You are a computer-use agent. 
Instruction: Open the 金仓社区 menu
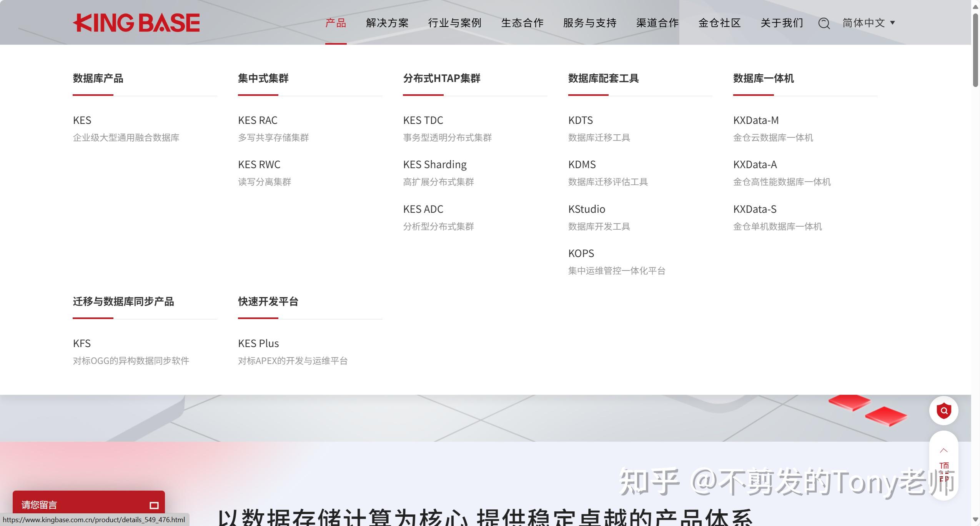pos(719,23)
